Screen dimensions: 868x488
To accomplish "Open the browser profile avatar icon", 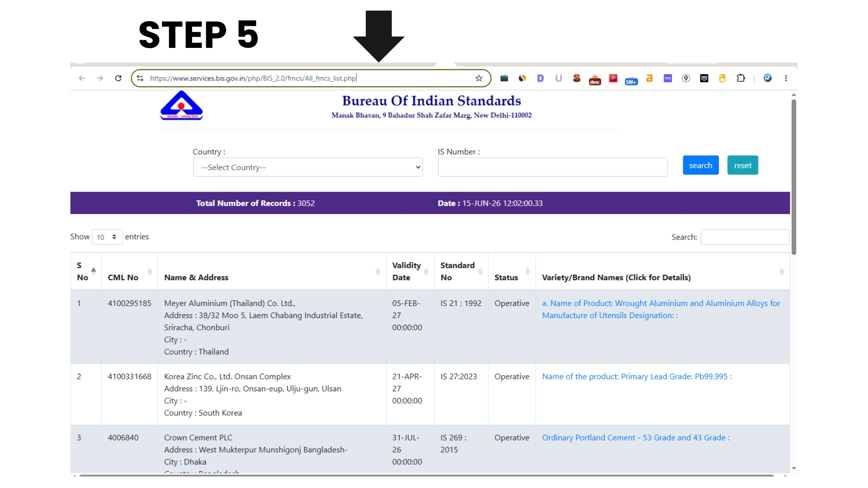I will (768, 78).
